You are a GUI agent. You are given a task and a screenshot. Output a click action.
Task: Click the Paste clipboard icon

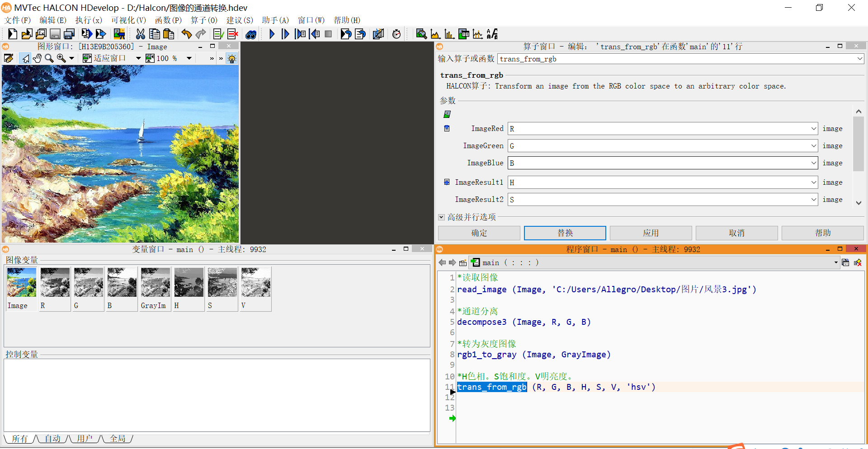tap(169, 34)
